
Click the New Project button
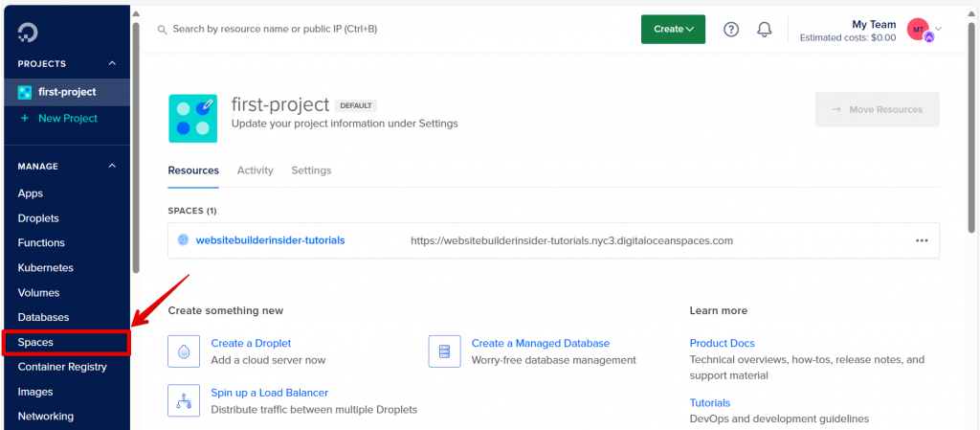(x=67, y=119)
